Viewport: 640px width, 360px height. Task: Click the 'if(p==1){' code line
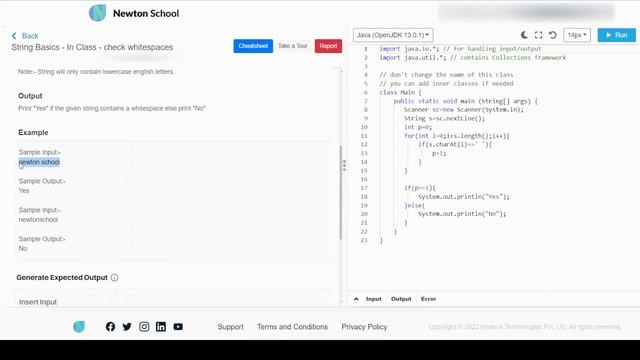click(420, 188)
